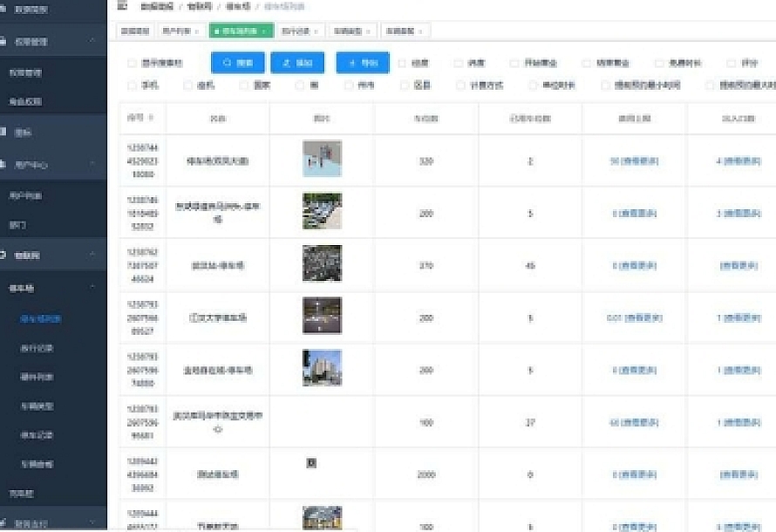776x532 pixels.
Task: Collapse the 停车场 submenu in sidebar
Action: [92, 288]
